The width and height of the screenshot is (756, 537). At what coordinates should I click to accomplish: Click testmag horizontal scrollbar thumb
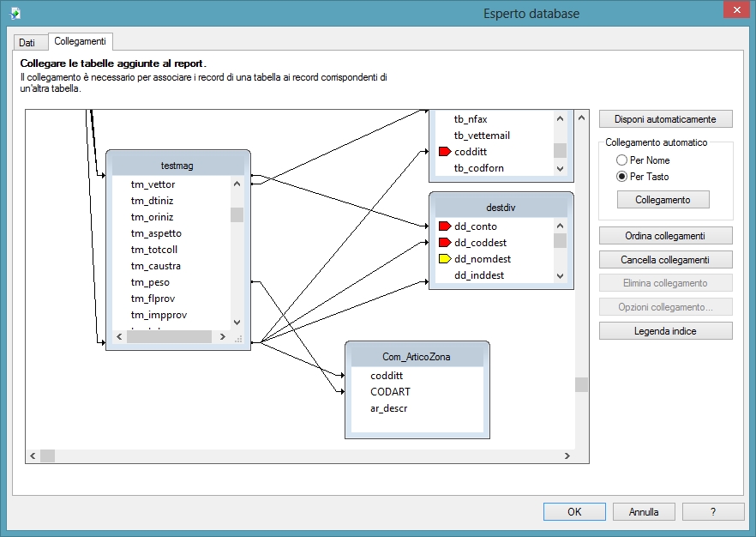click(x=169, y=337)
